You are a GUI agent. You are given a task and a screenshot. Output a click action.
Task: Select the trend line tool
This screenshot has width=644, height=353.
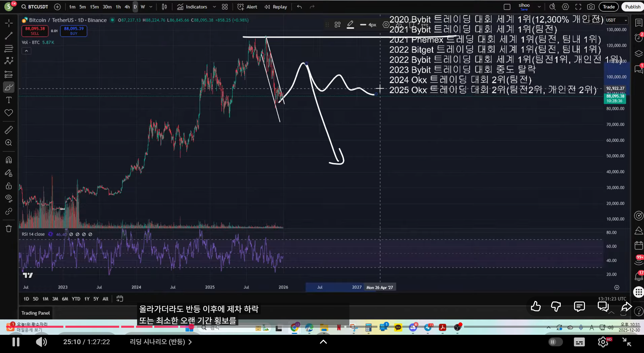coord(9,36)
